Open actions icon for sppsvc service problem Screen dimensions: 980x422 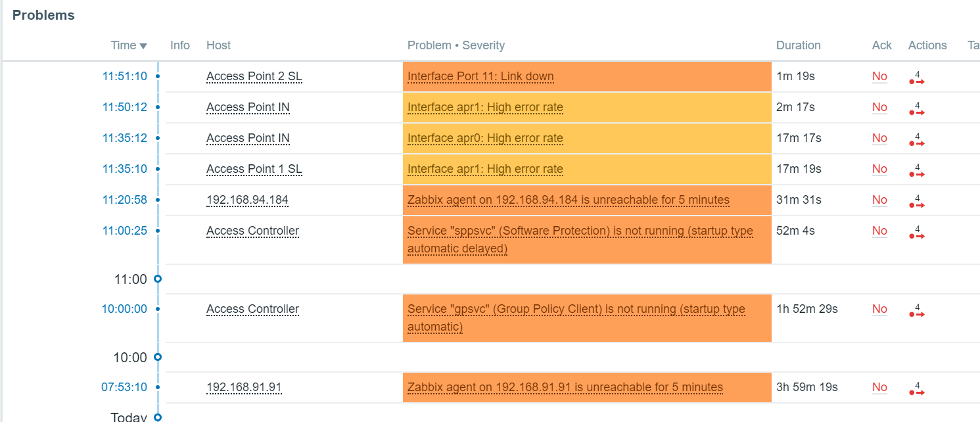click(917, 233)
